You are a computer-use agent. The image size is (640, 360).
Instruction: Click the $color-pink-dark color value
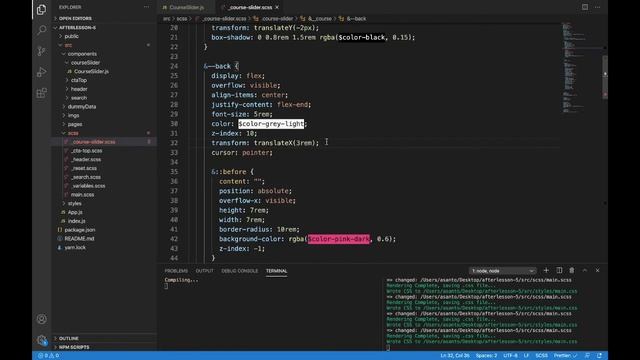coord(339,239)
